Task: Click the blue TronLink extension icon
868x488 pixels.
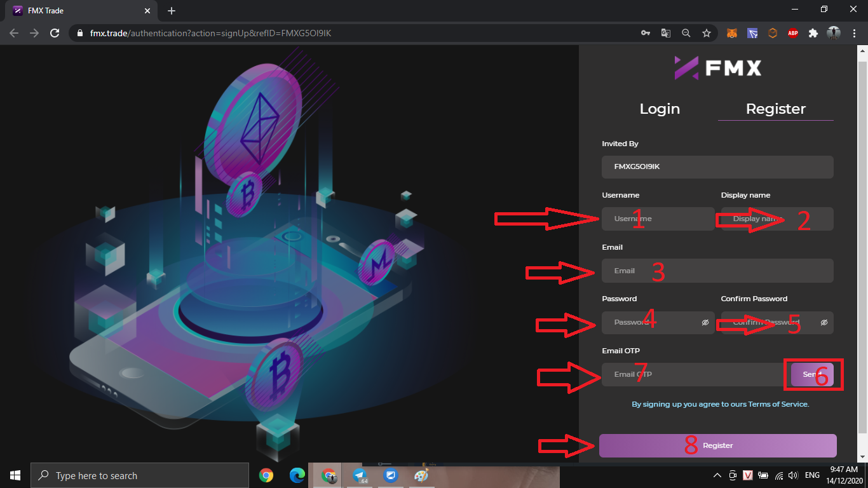Action: click(753, 33)
